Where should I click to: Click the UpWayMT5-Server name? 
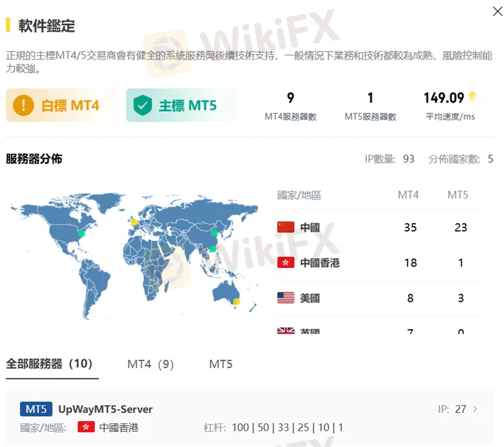[106, 409]
